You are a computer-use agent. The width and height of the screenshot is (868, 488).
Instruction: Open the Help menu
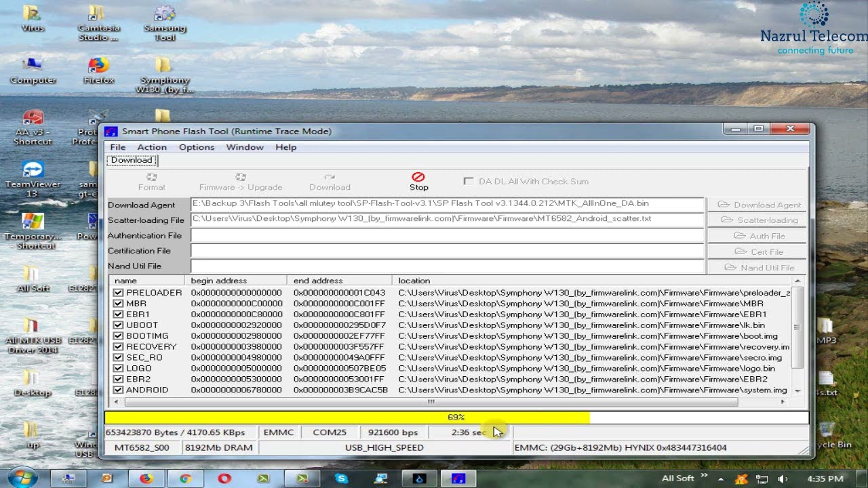[285, 147]
